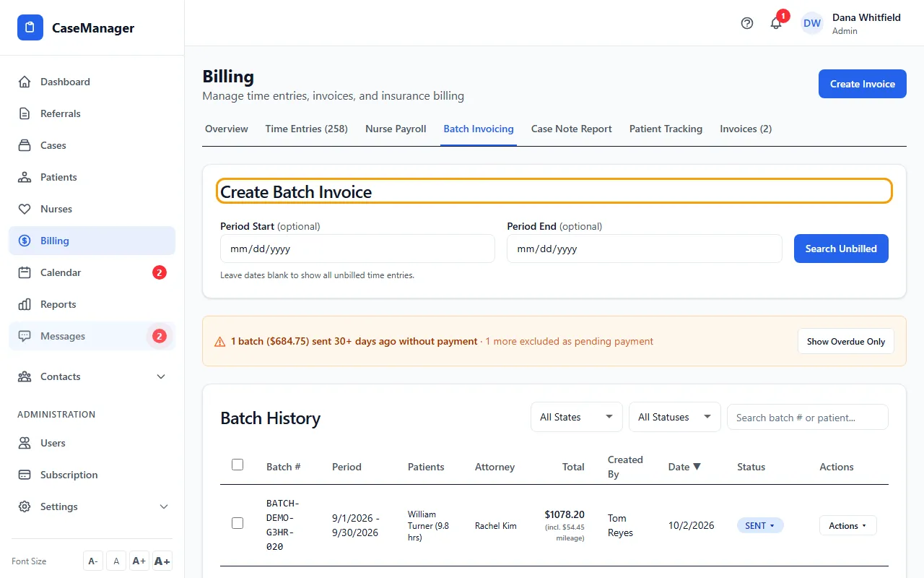Select the Batch Invoicing tab
The width and height of the screenshot is (924, 578).
click(x=479, y=129)
